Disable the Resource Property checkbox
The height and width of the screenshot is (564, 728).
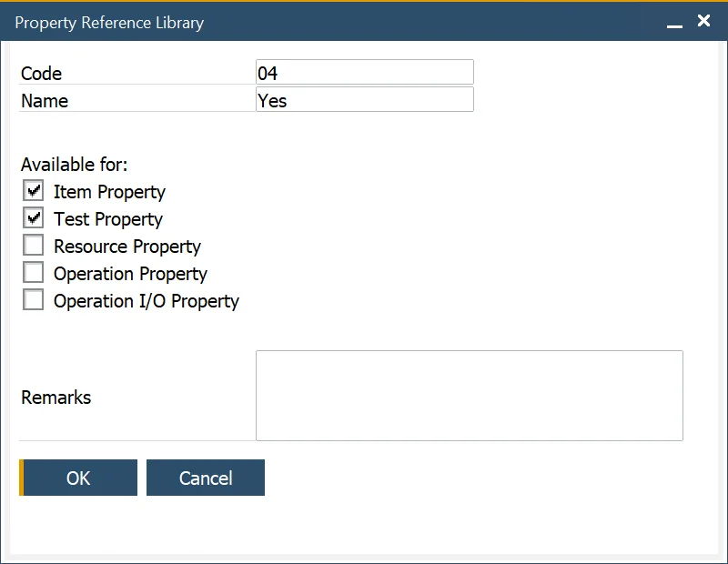pyautogui.click(x=34, y=246)
